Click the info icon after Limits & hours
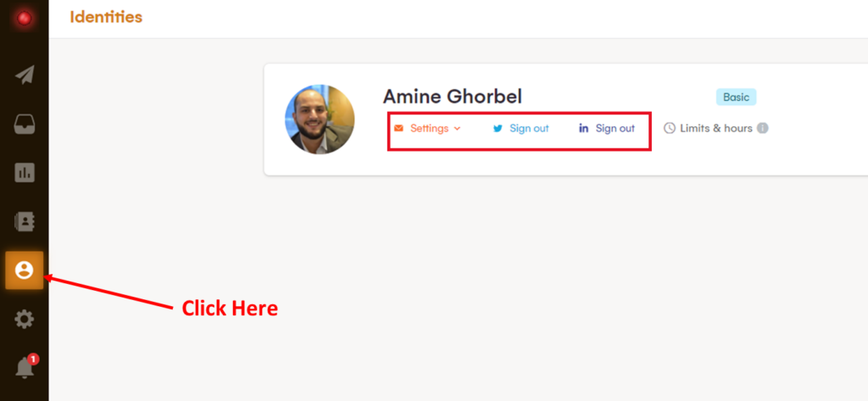868x401 pixels. (762, 129)
